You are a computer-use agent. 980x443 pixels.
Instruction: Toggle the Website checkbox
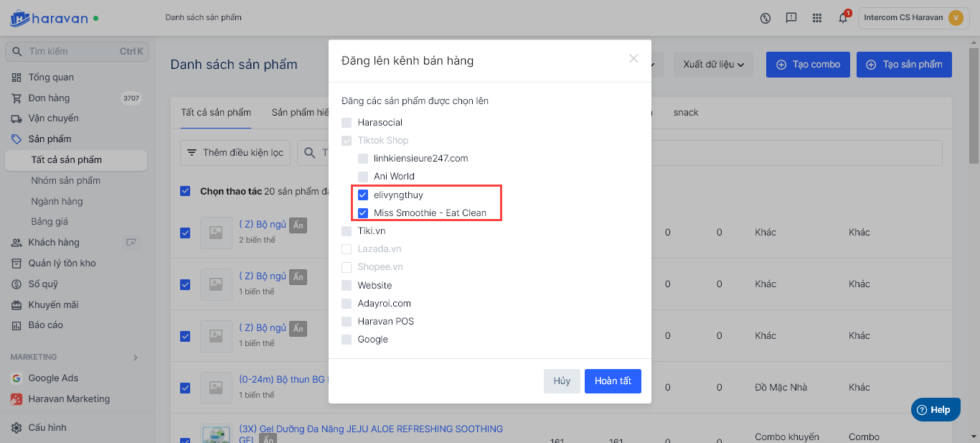tap(347, 286)
